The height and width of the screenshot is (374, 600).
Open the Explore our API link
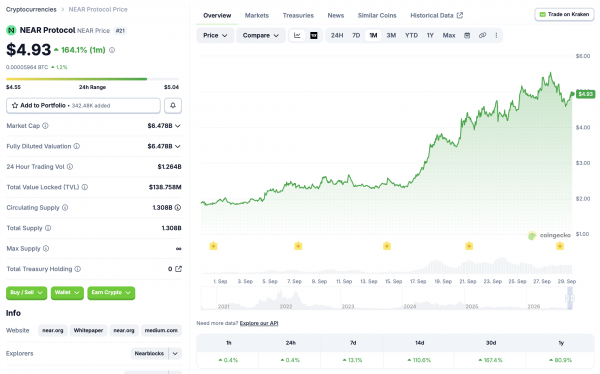259,323
